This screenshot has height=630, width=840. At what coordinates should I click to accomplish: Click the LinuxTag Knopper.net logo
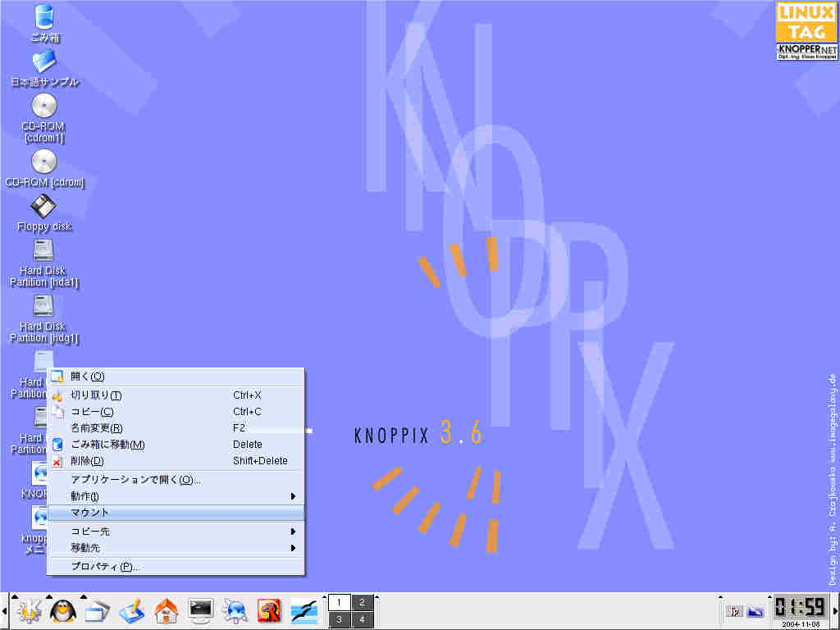[x=807, y=31]
